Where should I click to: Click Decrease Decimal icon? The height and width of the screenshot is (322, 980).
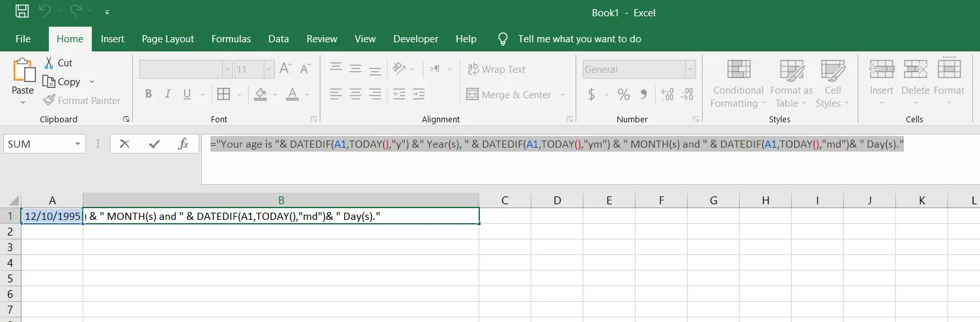688,95
